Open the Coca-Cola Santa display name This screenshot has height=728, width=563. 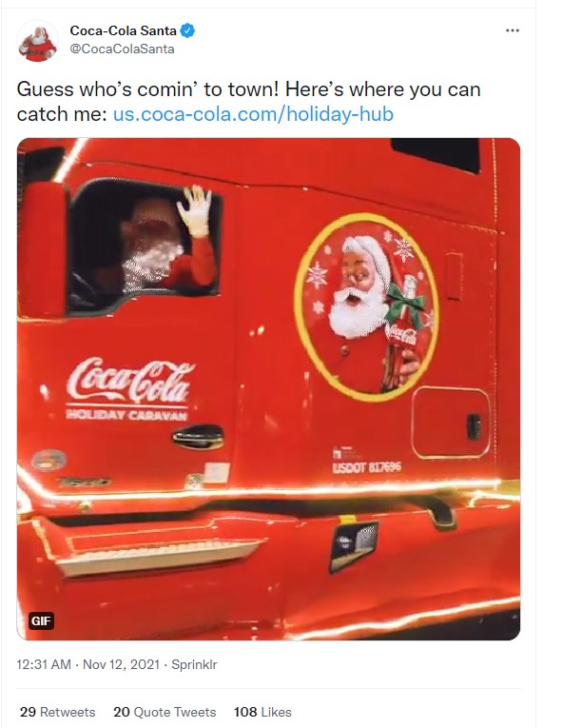pyautogui.click(x=123, y=30)
